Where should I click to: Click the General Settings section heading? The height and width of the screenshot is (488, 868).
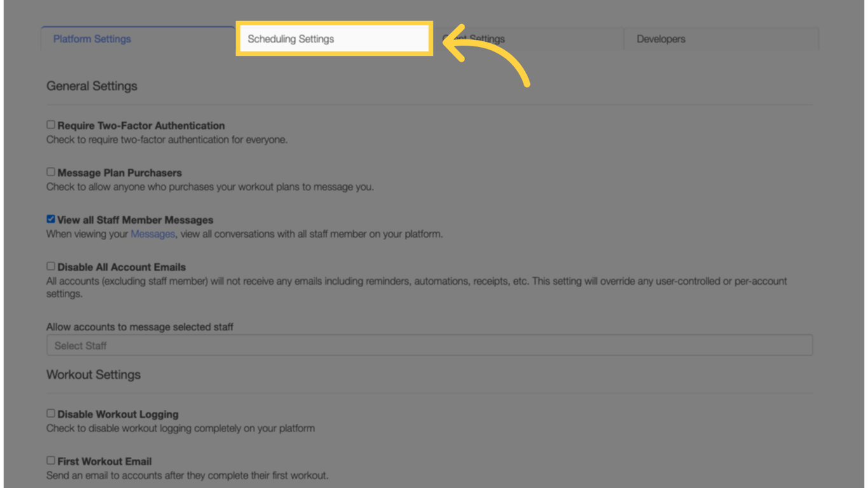[92, 86]
